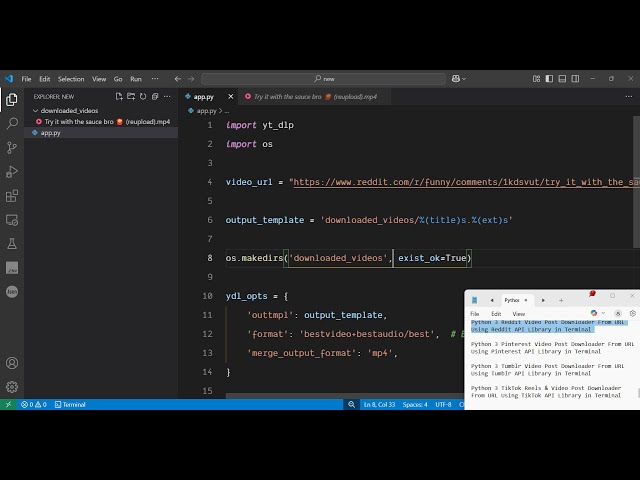Open the Explorer view in the activity bar

12,99
